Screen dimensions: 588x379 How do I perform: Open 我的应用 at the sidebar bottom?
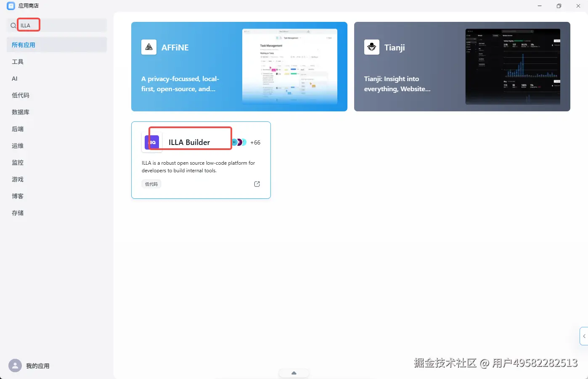tap(37, 366)
